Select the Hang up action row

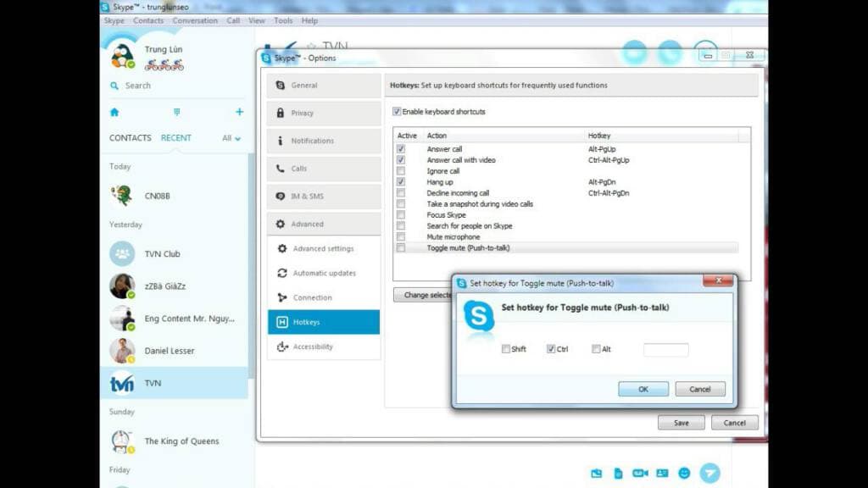coord(567,182)
